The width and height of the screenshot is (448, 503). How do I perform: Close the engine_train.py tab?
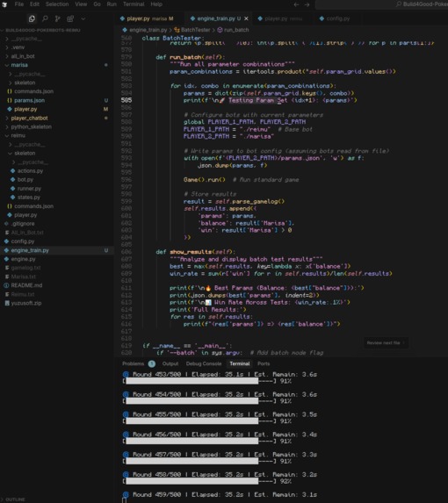pos(246,18)
